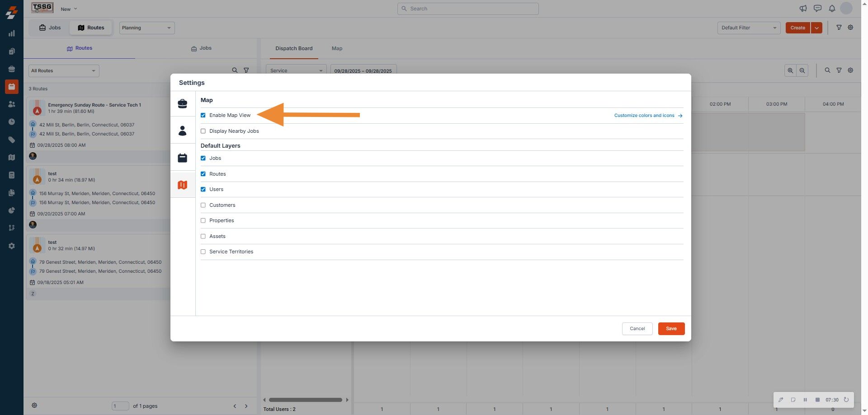Open the dashboard bar chart icon in sidebar
The image size is (868, 415).
tap(12, 33)
